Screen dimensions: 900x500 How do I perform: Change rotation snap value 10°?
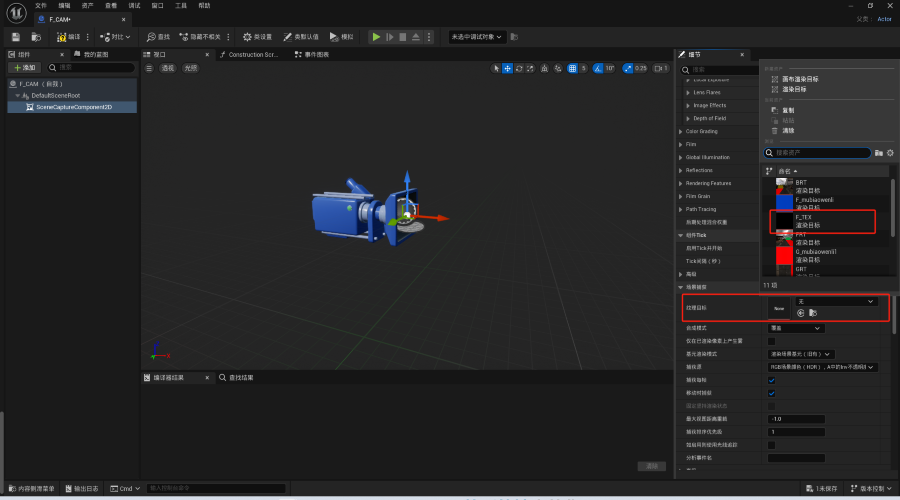tap(610, 68)
